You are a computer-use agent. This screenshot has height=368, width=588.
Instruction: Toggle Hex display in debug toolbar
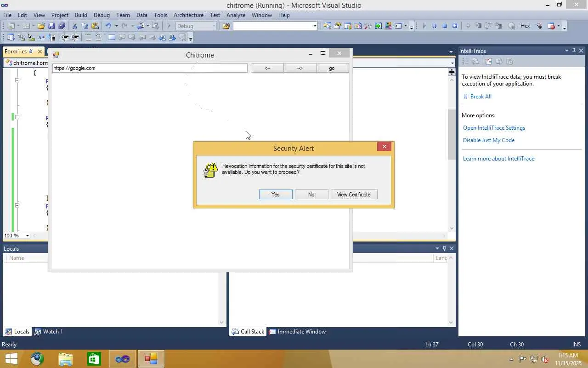coord(525,26)
